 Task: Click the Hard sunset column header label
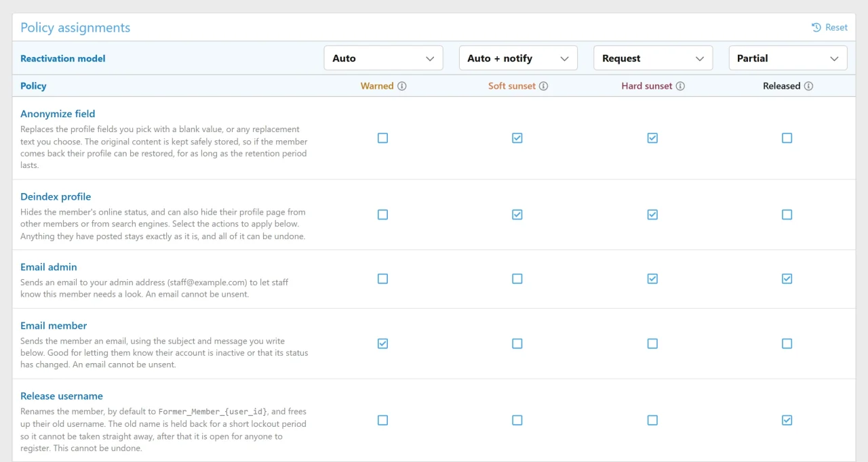pyautogui.click(x=647, y=86)
